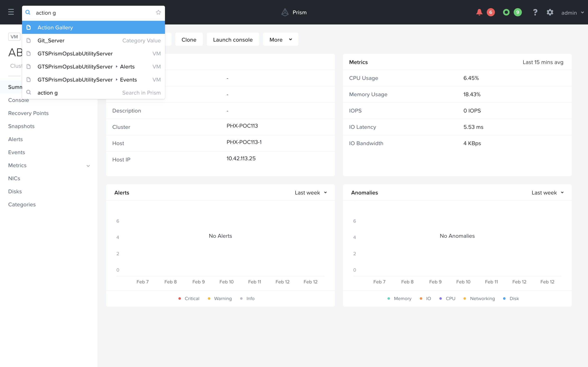Toggle CPU purple legend dot
The height and width of the screenshot is (367, 588).
pos(441,298)
